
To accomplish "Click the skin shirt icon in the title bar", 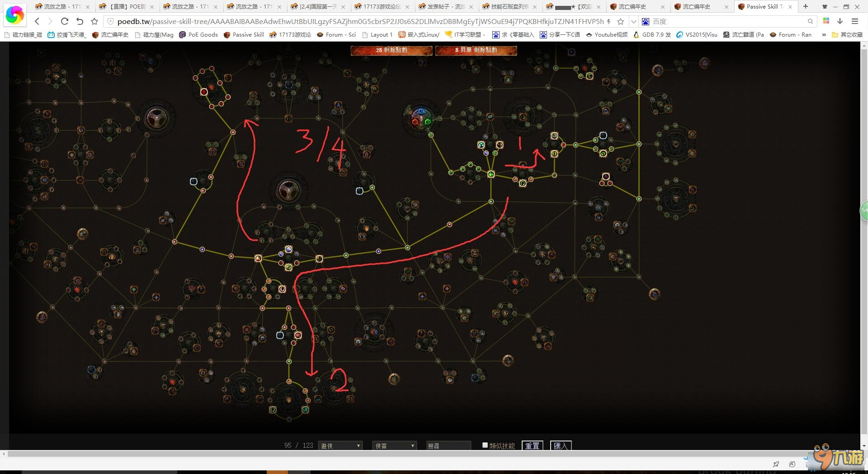I will pos(825,7).
